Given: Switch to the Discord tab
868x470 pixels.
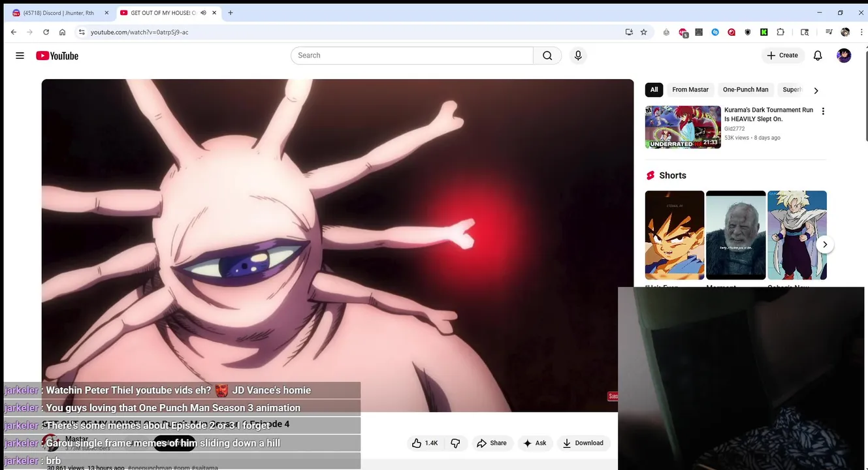Looking at the screenshot, I should point(57,13).
